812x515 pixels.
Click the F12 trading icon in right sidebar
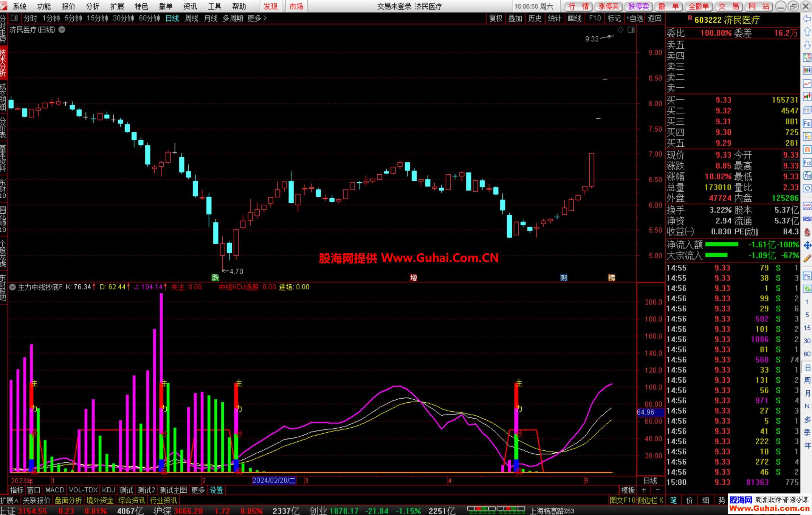click(x=807, y=163)
